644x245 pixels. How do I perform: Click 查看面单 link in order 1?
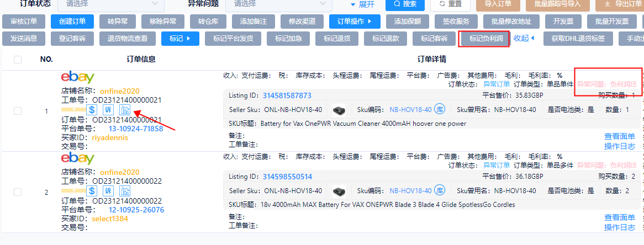click(620, 137)
